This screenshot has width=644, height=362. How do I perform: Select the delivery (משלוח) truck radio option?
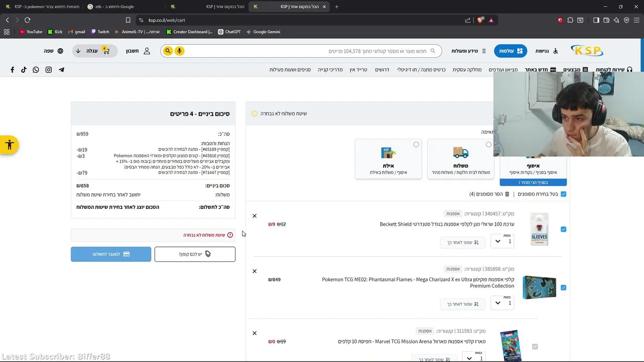pos(489,145)
